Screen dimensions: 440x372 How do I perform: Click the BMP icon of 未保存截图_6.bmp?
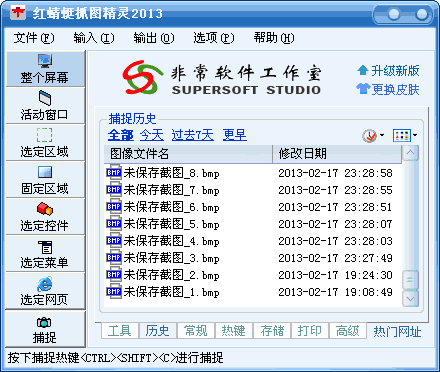114,207
